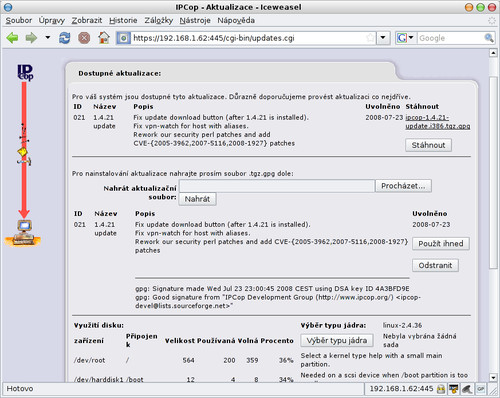The width and height of the screenshot is (500, 398).
Task: Expand the address bar URL dropdown
Action: coord(383,38)
